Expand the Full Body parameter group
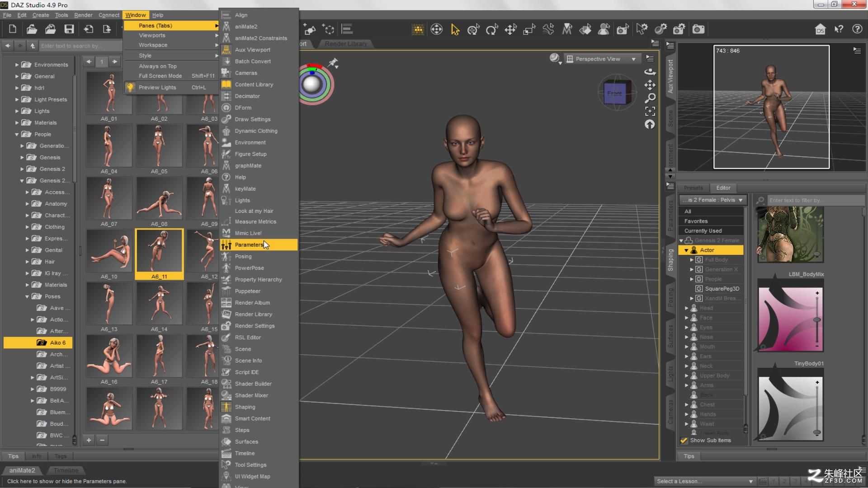This screenshot has height=488, width=868. click(x=692, y=260)
